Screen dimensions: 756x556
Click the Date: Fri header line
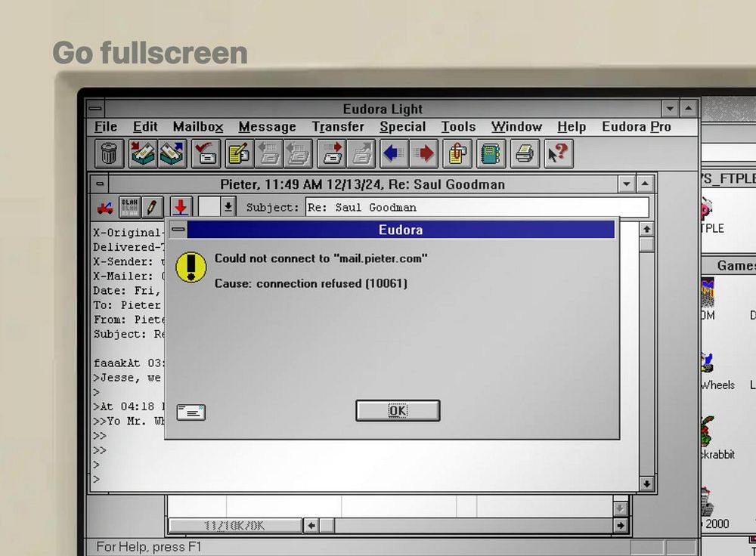coord(126,291)
